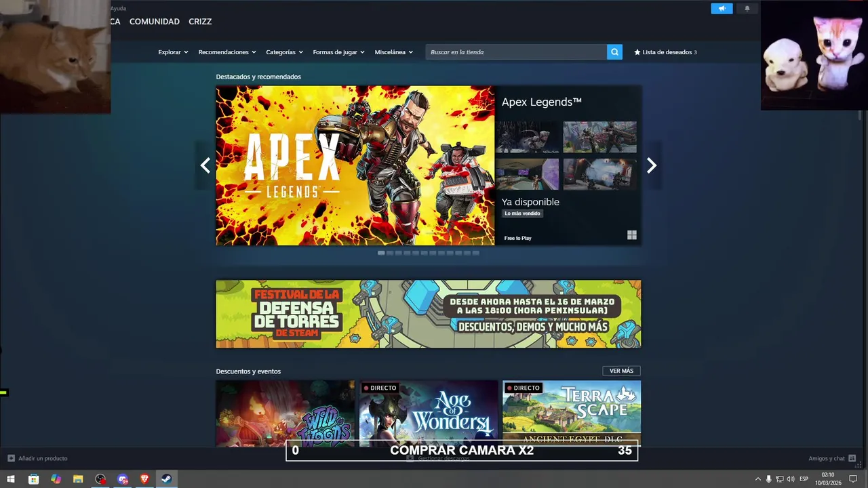Open File Explorer from taskbar

[x=78, y=479]
